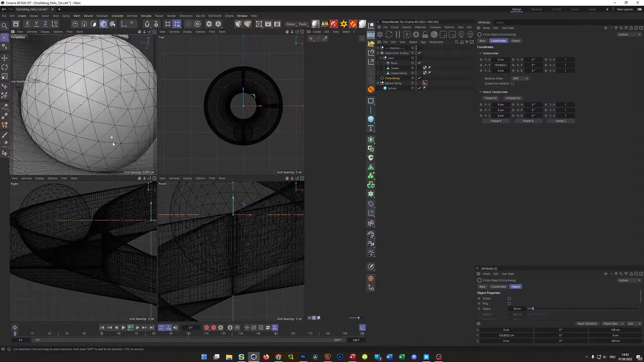This screenshot has height=362, width=644.
Task: Tick the Ellipse checkbox in Object Properties
Action: 509,299
